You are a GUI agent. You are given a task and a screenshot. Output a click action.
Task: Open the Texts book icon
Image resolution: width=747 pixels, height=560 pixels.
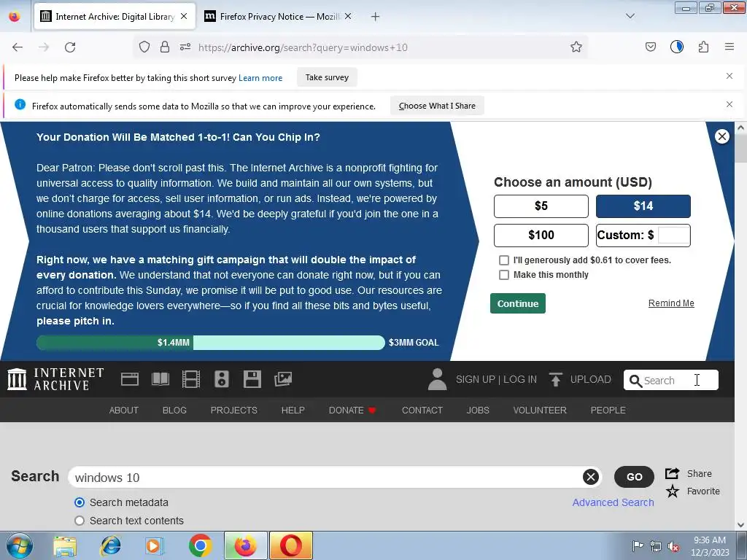click(160, 379)
